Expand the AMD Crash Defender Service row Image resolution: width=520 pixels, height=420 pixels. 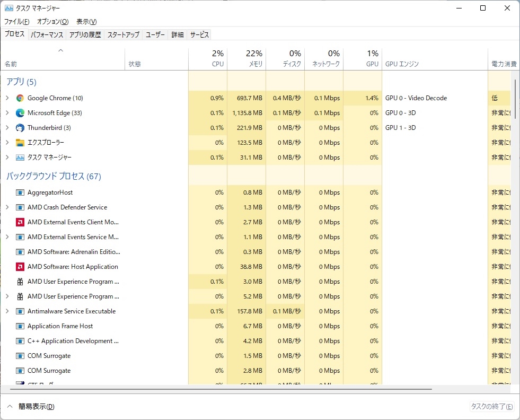[7, 207]
